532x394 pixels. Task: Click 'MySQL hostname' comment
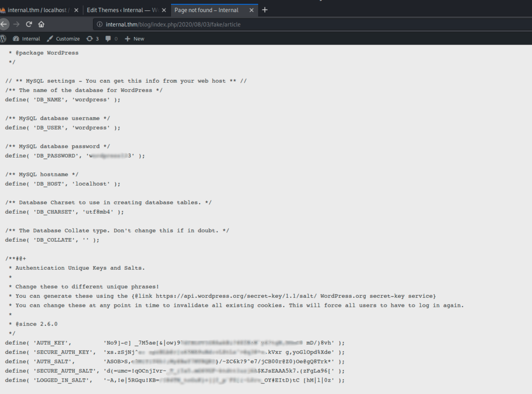point(42,175)
